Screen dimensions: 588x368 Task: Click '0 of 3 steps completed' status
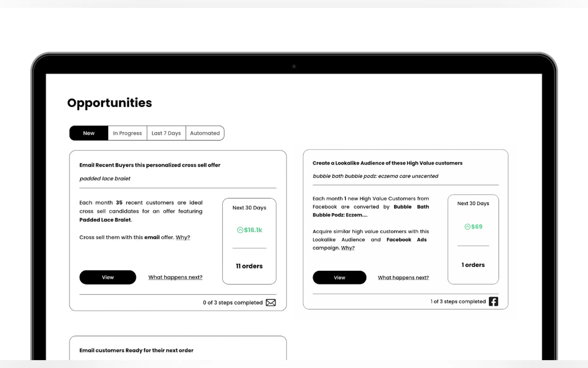coord(233,302)
